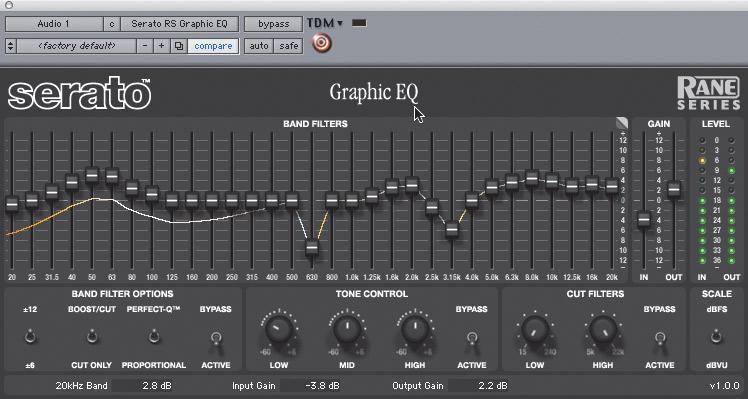Click the Cut Filters LOW knob
The width and height of the screenshot is (748, 399).
coord(535,330)
